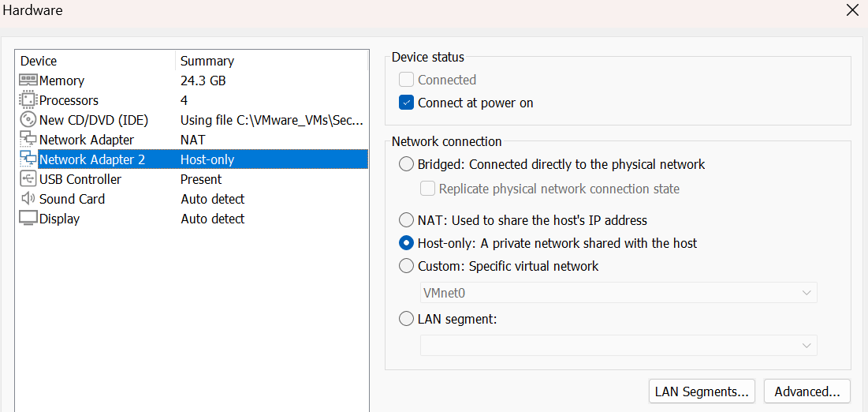
Task: Open the LAN Segments dialog button
Action: coord(702,391)
